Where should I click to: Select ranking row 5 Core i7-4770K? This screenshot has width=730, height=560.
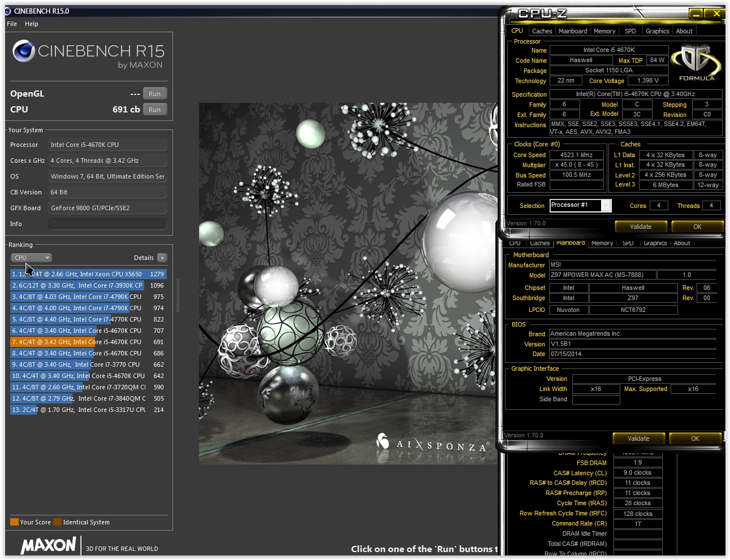pos(88,319)
